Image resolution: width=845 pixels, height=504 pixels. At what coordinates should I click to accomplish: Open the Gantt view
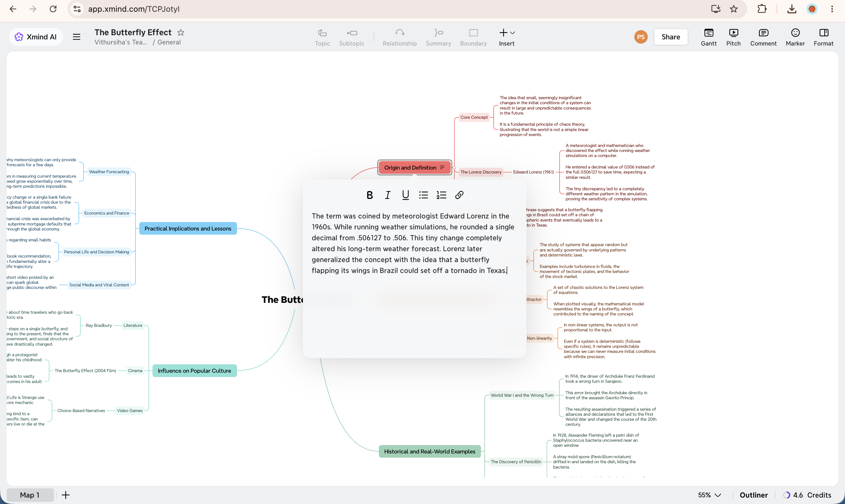point(709,37)
